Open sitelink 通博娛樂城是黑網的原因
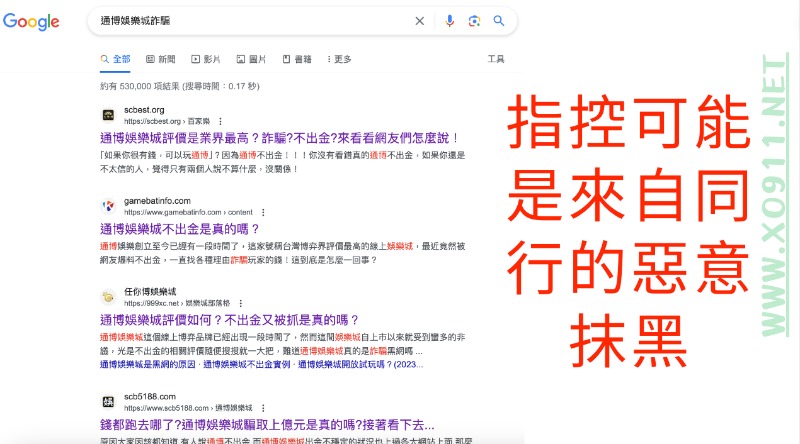This screenshot has height=444, width=800. (147, 364)
